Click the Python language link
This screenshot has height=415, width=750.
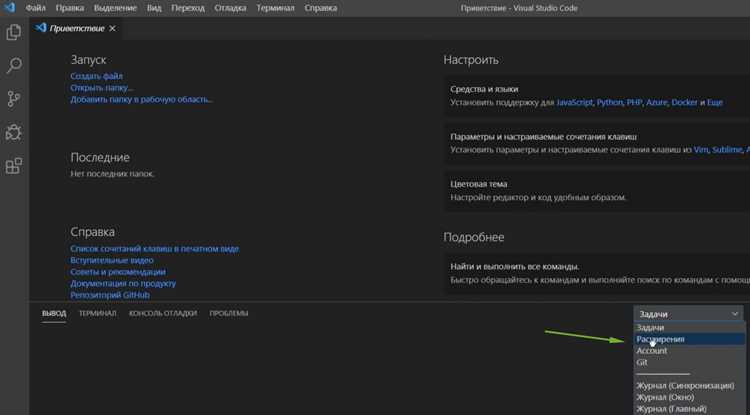(x=610, y=102)
